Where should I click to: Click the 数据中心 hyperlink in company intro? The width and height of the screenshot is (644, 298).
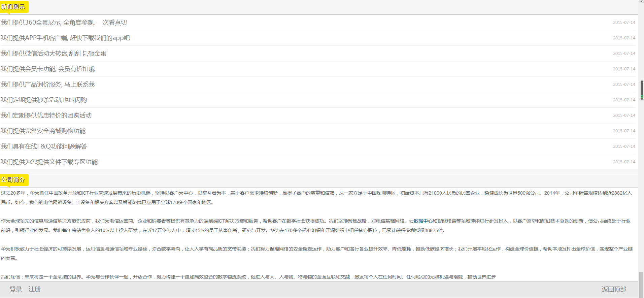[423, 221]
